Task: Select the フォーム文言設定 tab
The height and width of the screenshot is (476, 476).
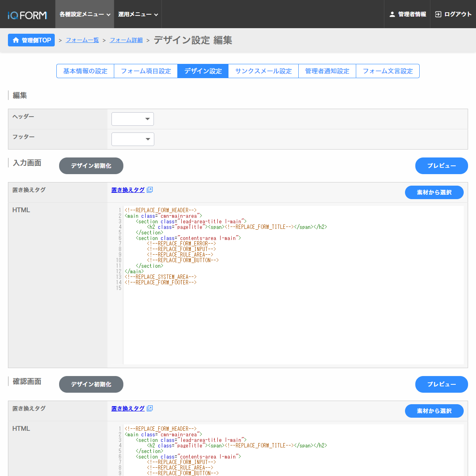Action: pyautogui.click(x=388, y=71)
